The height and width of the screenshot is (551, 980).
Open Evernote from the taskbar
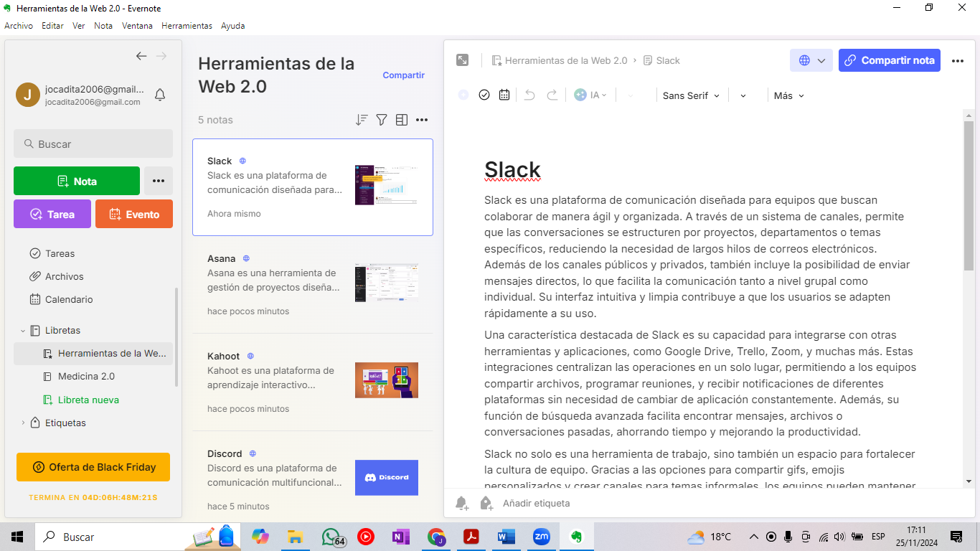click(575, 537)
